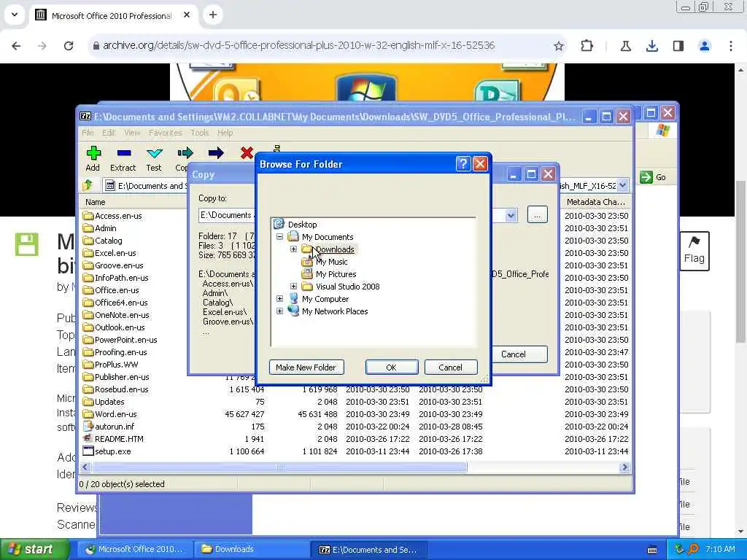Viewport: 747px width, 560px height.
Task: Open the Copy to path dropdown arrow
Action: point(511,215)
